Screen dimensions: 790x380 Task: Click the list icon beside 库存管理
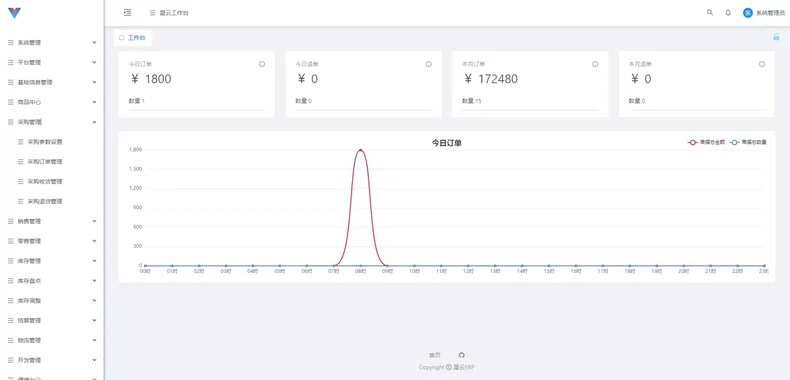click(11, 261)
